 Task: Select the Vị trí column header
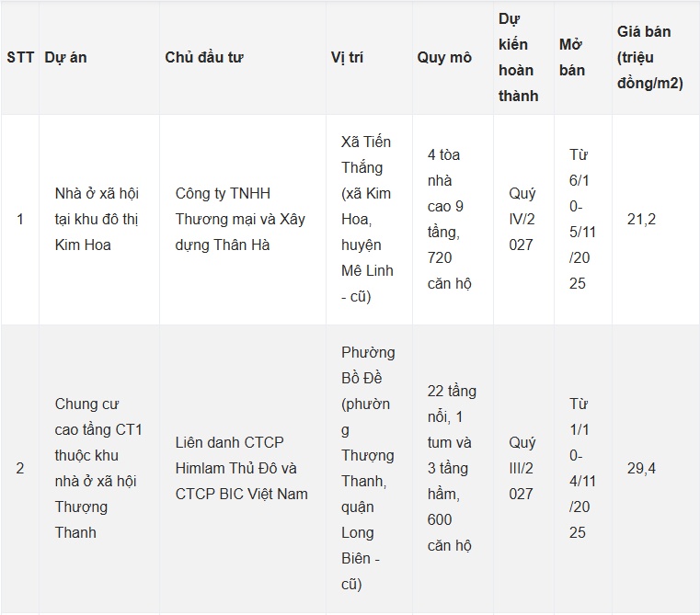coord(347,57)
